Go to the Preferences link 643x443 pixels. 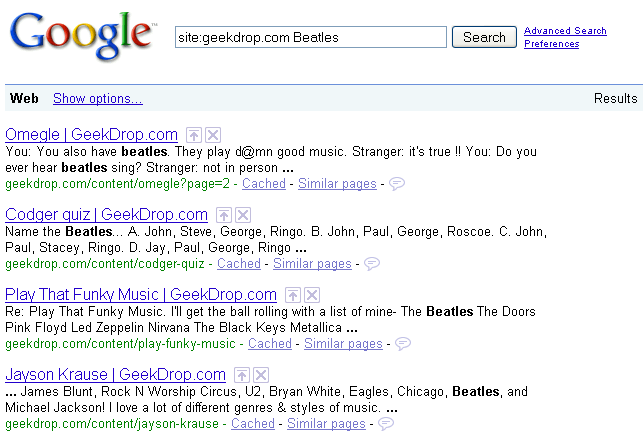tap(551, 44)
